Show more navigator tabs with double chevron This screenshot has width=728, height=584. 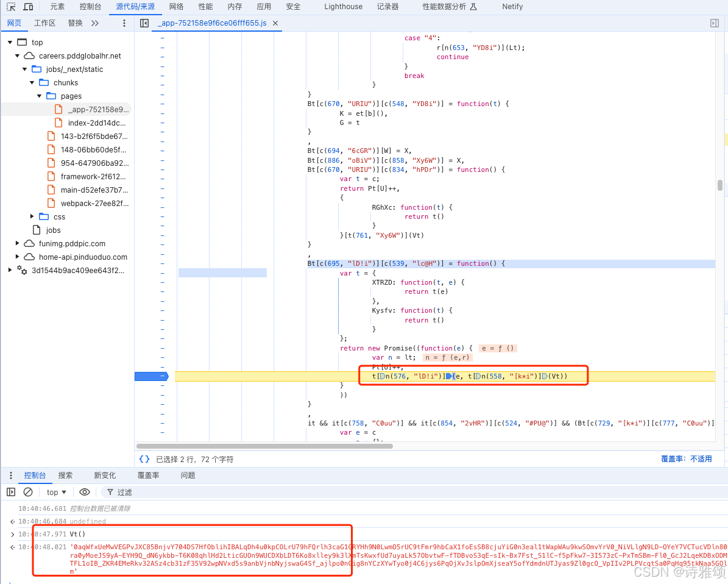(x=94, y=23)
